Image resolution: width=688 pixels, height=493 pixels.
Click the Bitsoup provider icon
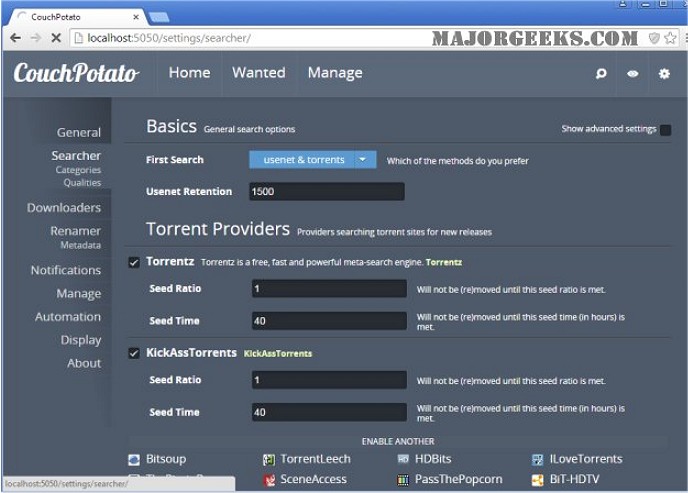click(134, 460)
